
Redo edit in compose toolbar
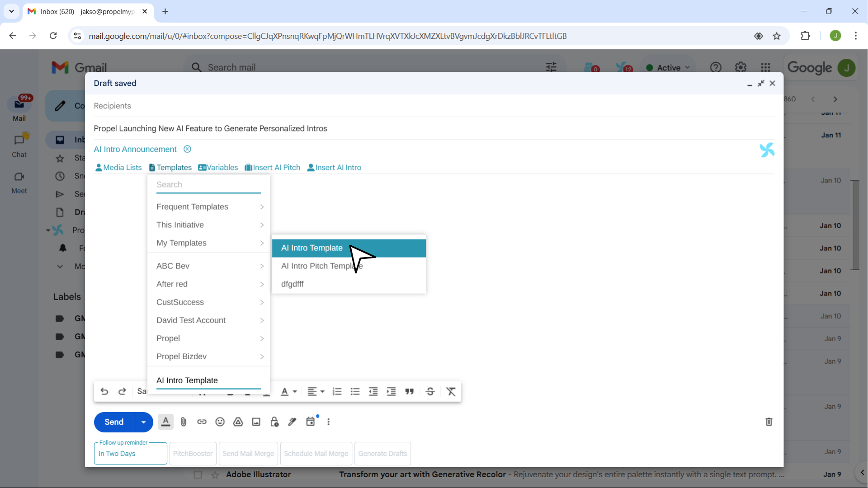pos(122,391)
